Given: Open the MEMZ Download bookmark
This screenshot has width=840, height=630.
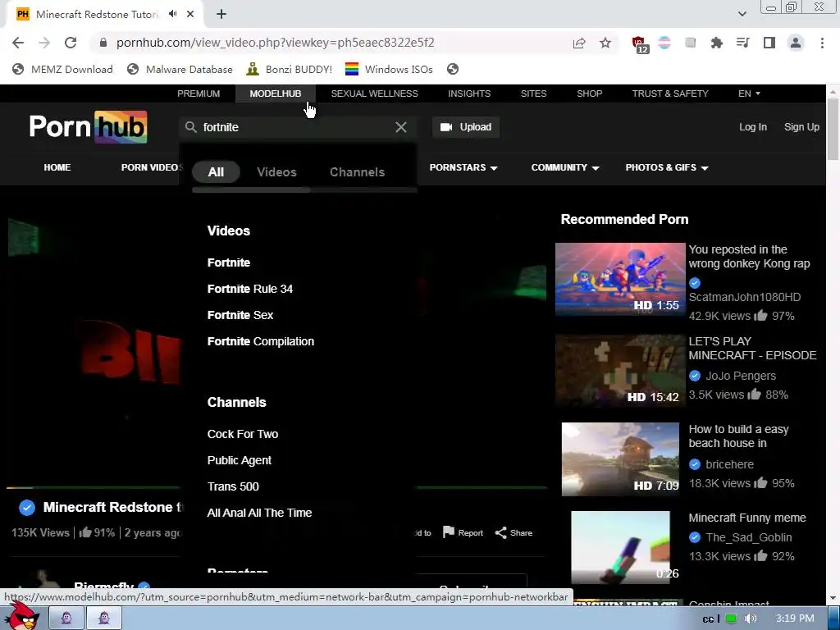Looking at the screenshot, I should click(x=62, y=69).
